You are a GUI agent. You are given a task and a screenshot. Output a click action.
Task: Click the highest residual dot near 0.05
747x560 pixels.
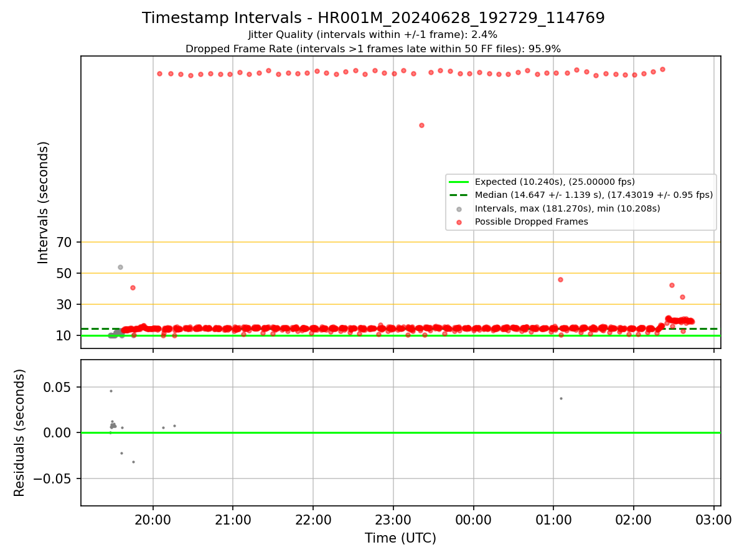[x=111, y=391]
